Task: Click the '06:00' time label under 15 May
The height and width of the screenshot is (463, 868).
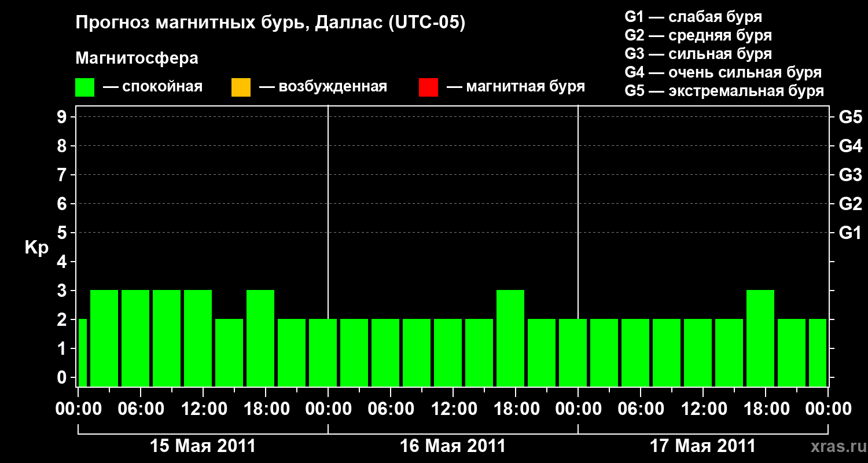Action: tap(142, 409)
